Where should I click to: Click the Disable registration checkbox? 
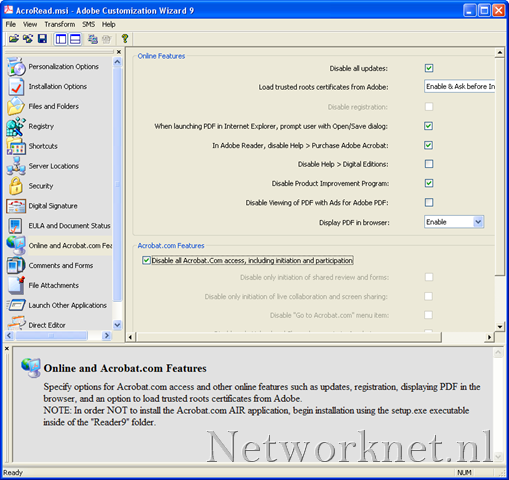click(429, 107)
